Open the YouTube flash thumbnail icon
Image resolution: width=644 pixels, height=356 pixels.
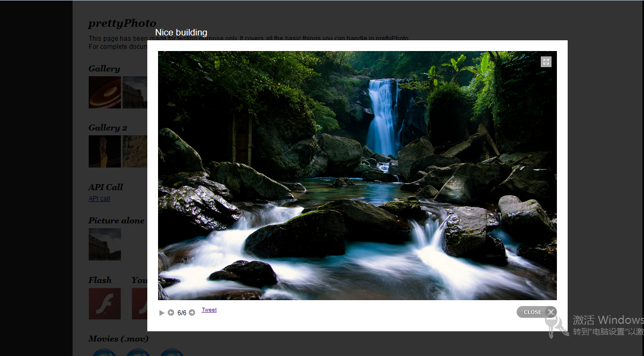[x=140, y=303]
